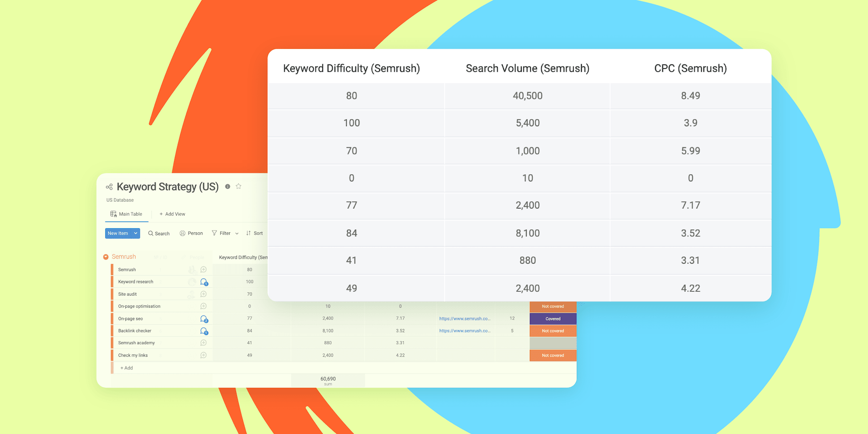Open conversation for On-page optimisation row
Screen dimensions: 868x434
coord(203,306)
